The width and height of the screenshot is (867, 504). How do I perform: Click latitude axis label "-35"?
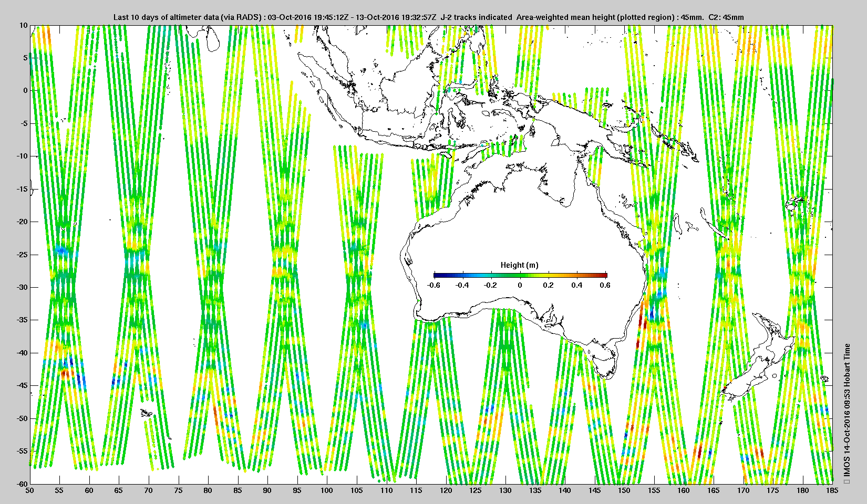[22, 320]
